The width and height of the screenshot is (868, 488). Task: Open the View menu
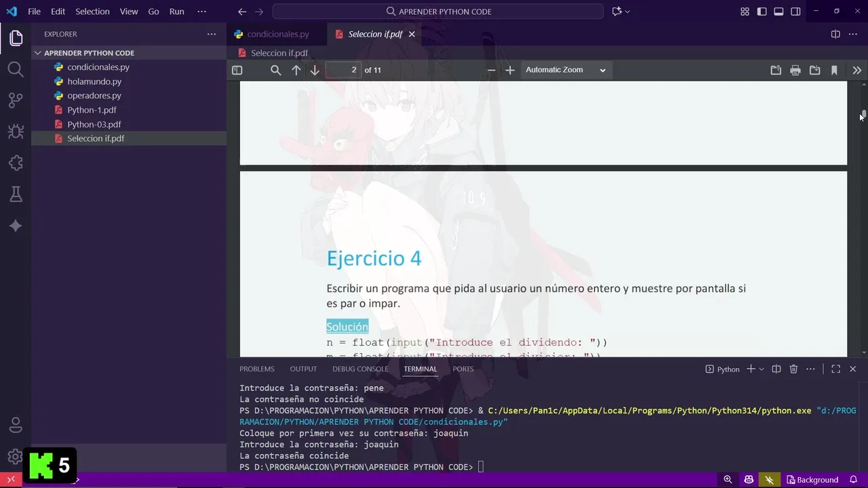129,12
